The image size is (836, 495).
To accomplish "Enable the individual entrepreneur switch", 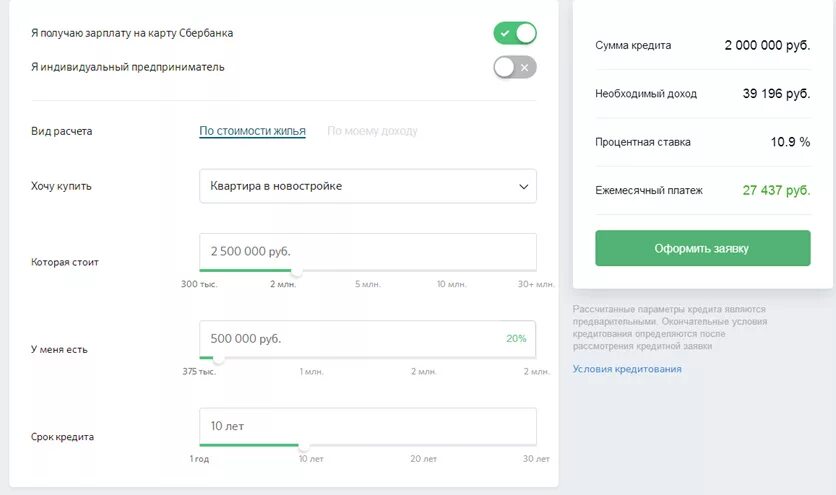I will coord(515,67).
